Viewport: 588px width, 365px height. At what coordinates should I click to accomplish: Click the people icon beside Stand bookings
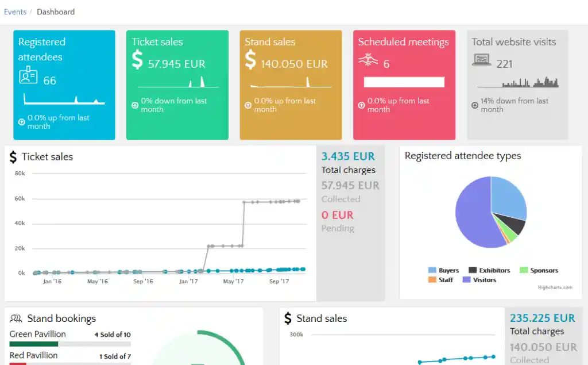tap(16, 318)
